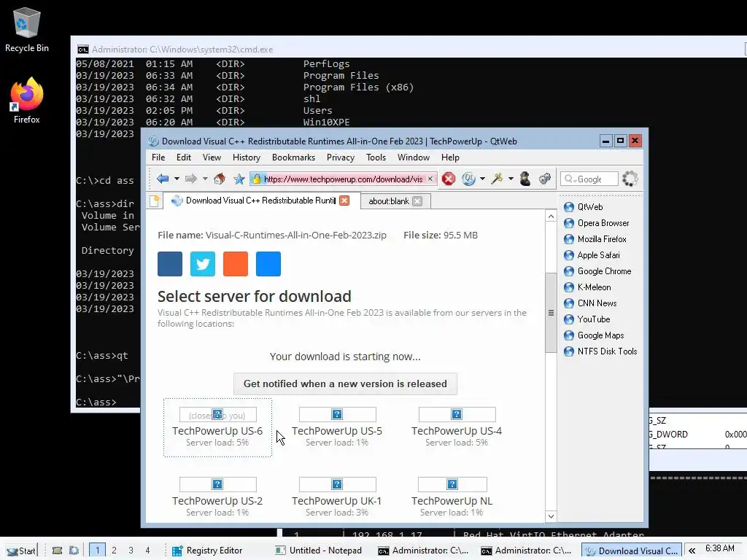Click the padlock security icon in the address bar
The width and height of the screenshot is (747, 560).
tap(256, 179)
